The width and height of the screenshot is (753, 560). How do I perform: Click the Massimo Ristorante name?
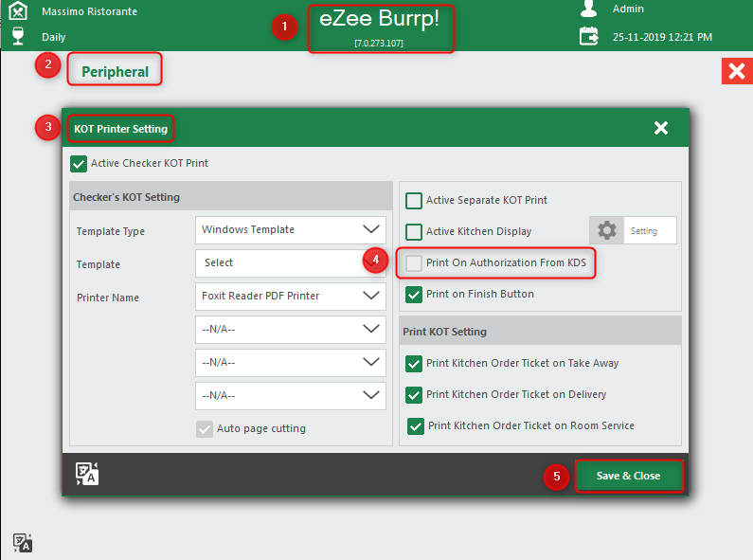[89, 11]
